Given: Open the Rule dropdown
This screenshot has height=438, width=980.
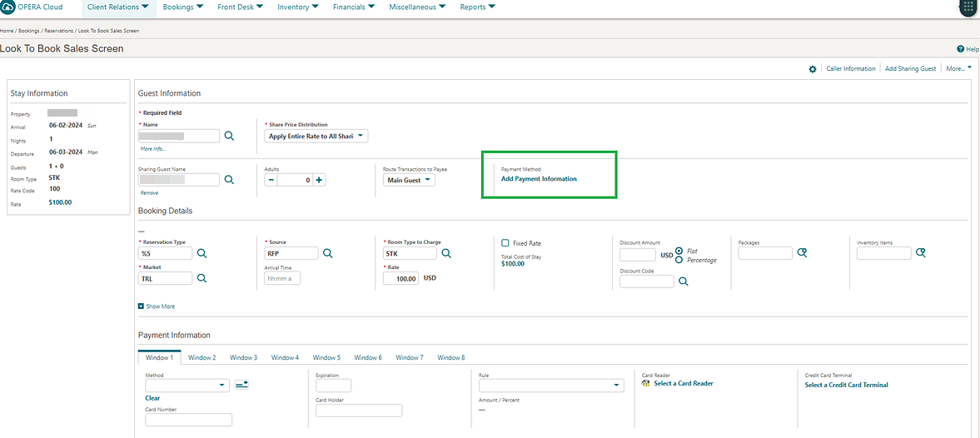Looking at the screenshot, I should click(x=550, y=386).
